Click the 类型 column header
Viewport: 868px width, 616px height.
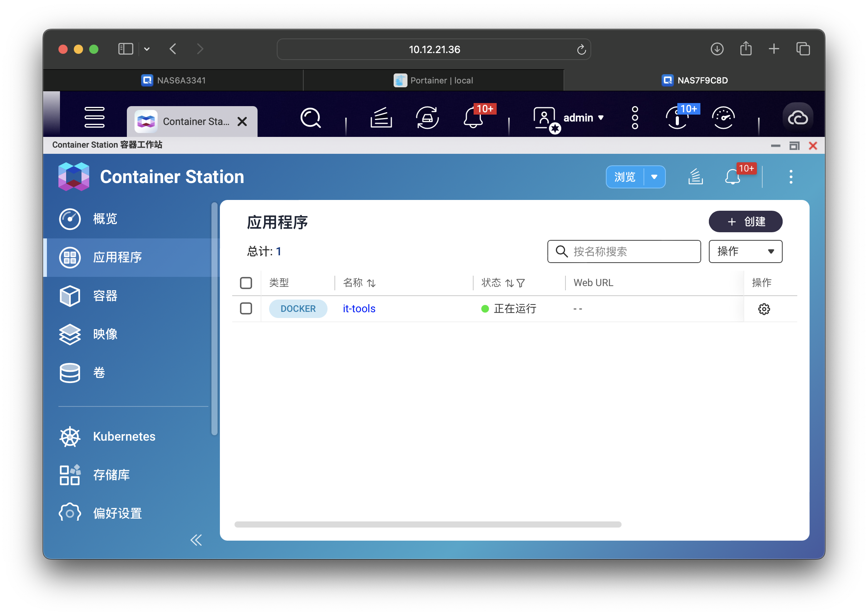pos(279,283)
